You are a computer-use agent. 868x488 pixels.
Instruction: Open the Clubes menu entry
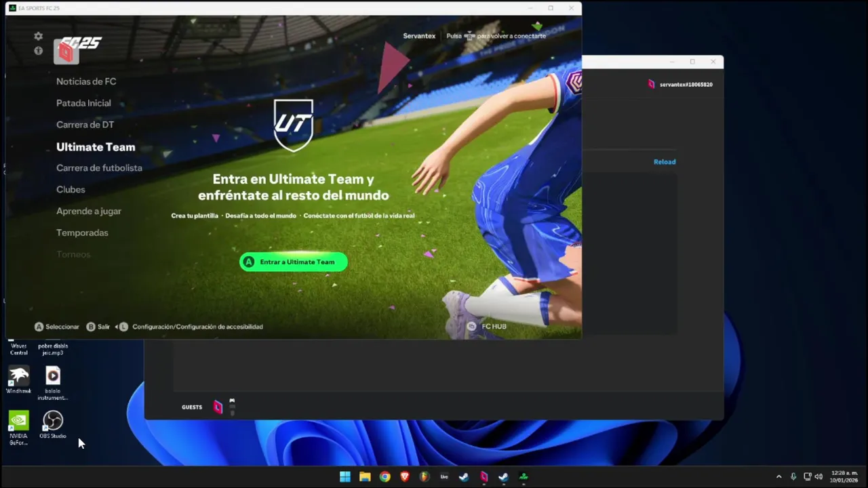71,190
